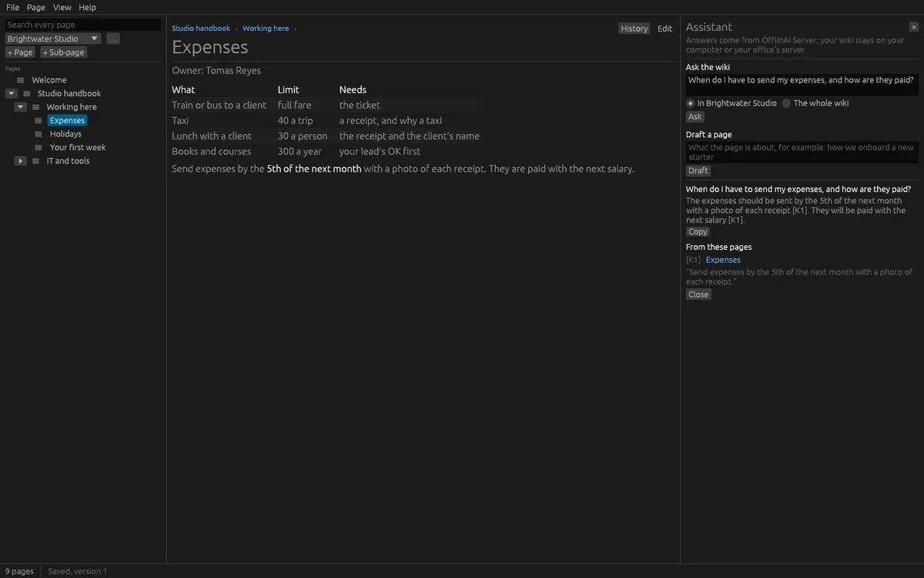The width and height of the screenshot is (924, 578).
Task: Click Edit to edit the Expenses page
Action: click(x=665, y=29)
